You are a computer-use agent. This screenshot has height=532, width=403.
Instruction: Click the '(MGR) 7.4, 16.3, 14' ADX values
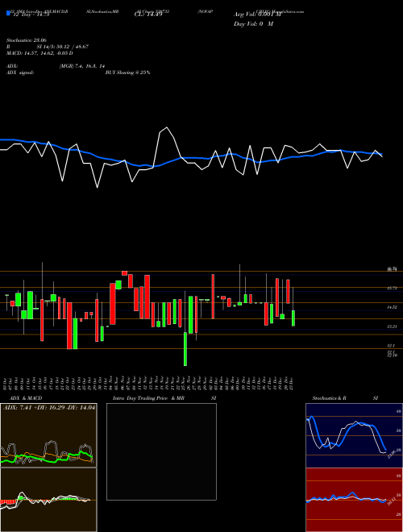tap(81, 67)
